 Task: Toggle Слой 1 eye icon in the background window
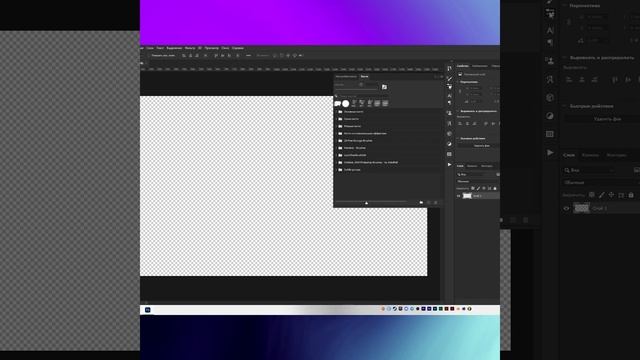(x=567, y=208)
